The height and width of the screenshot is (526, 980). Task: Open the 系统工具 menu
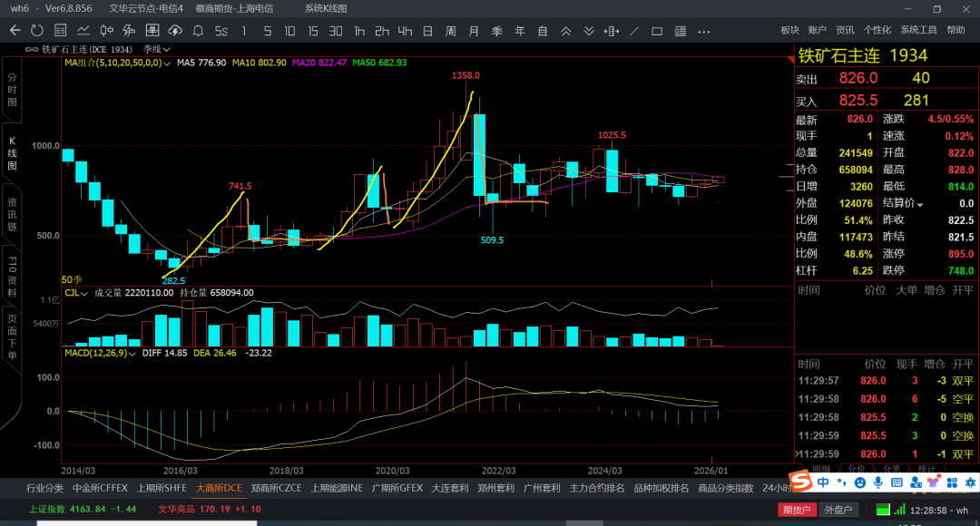[918, 30]
